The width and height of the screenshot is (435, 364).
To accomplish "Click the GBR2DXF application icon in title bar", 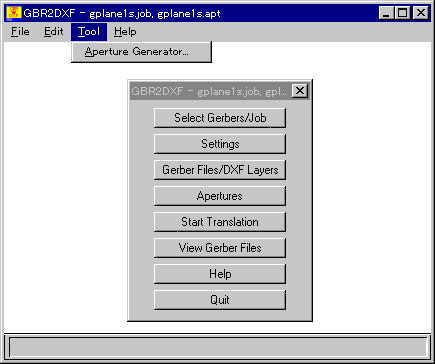I will [14, 13].
